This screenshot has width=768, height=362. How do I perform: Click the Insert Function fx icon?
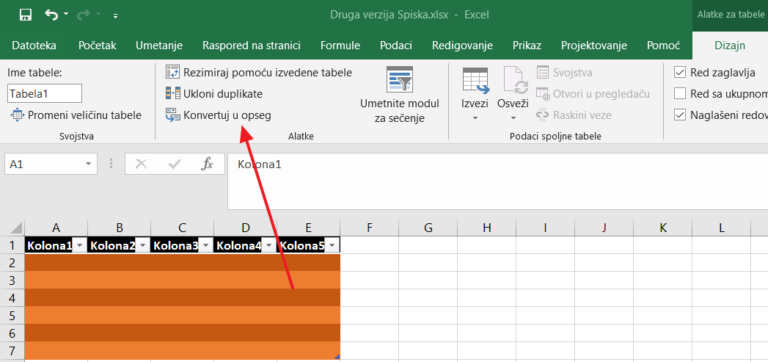coord(207,164)
